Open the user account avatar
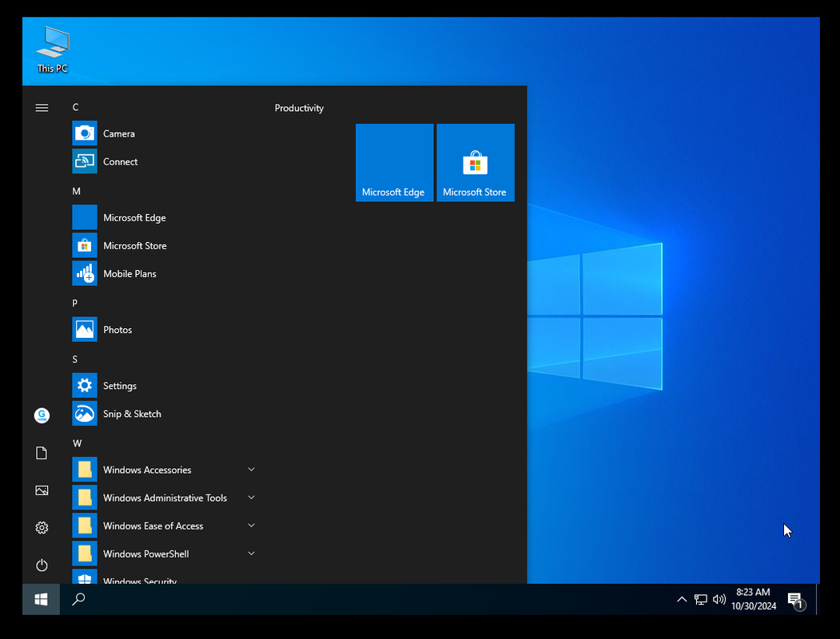The image size is (840, 639). pyautogui.click(x=42, y=415)
